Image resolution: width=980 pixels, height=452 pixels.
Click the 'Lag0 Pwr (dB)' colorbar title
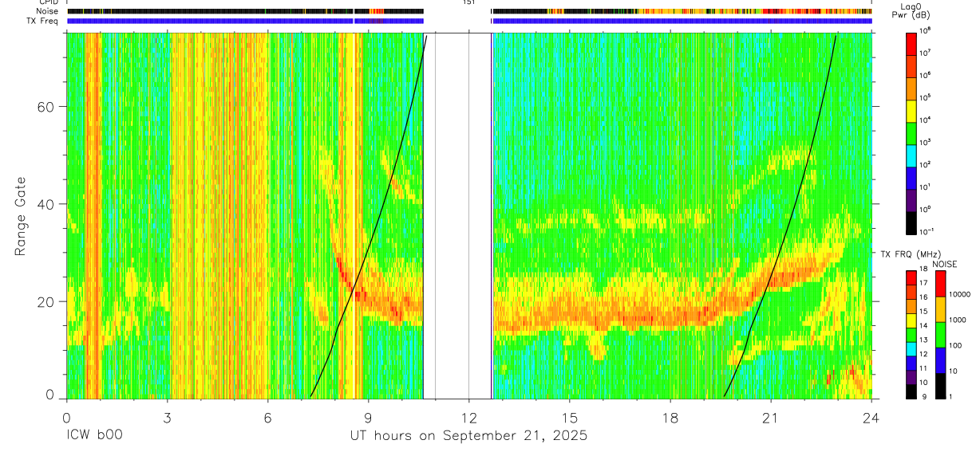pyautogui.click(x=912, y=11)
